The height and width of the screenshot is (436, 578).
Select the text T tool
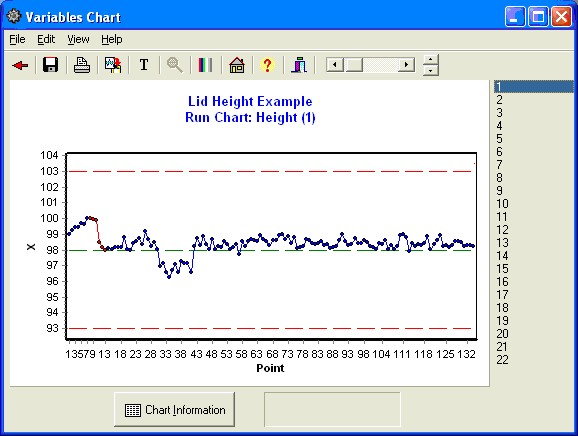click(x=144, y=65)
